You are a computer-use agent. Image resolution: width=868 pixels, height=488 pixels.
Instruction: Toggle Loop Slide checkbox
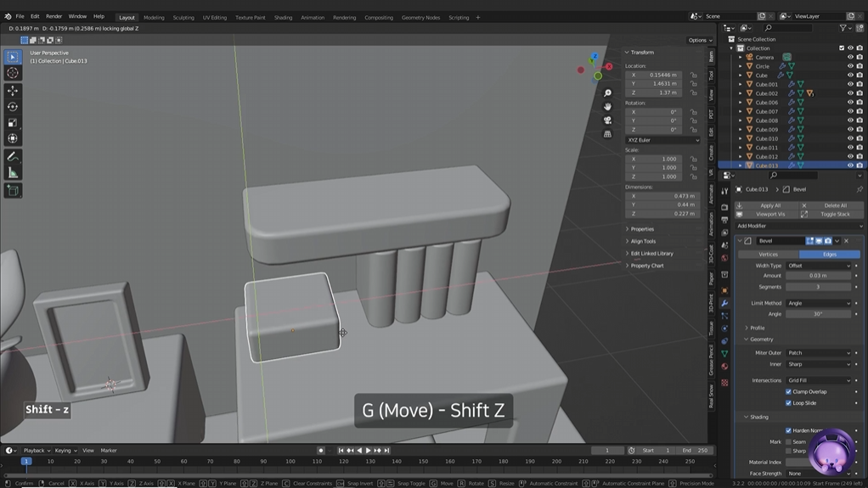788,403
